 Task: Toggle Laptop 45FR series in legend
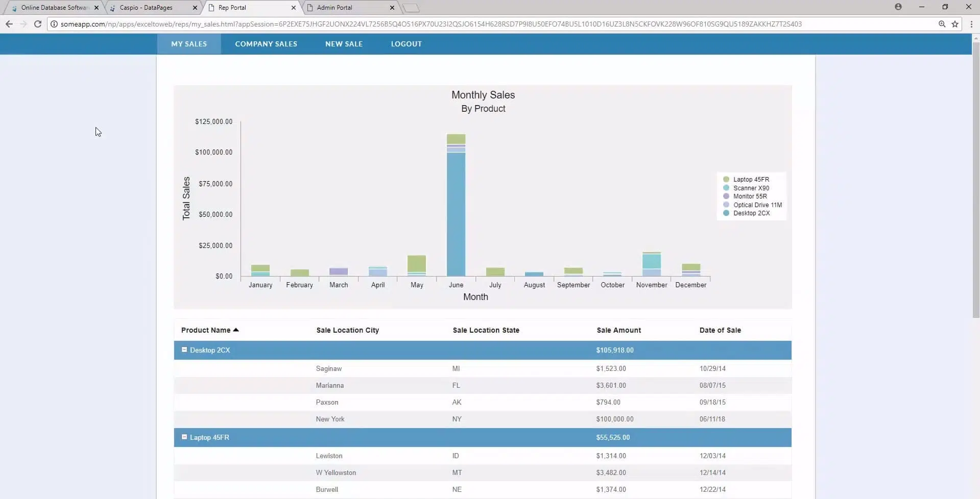751,180
